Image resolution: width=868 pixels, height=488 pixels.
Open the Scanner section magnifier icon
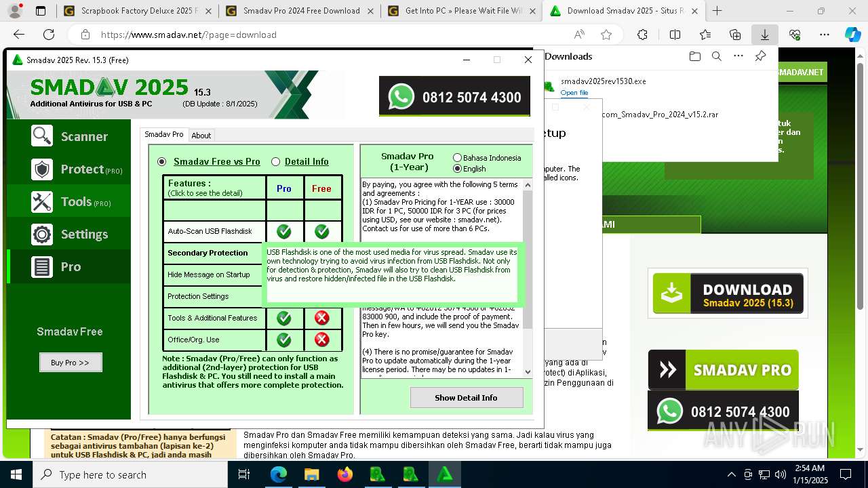click(42, 136)
